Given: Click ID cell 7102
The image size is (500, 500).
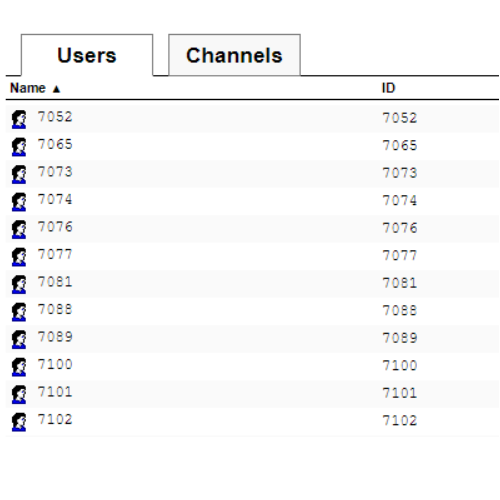Looking at the screenshot, I should (400, 421).
